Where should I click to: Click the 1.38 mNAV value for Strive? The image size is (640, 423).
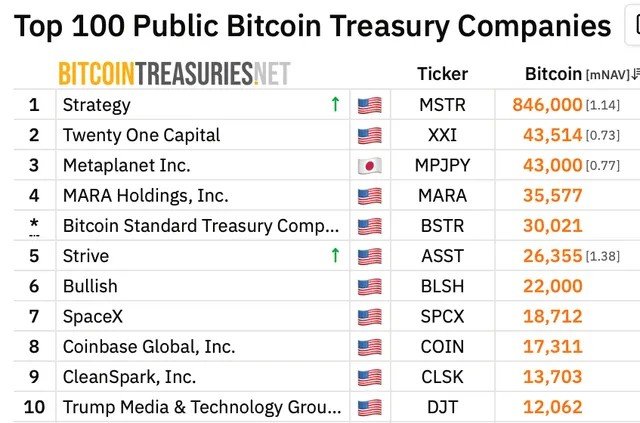603,256
